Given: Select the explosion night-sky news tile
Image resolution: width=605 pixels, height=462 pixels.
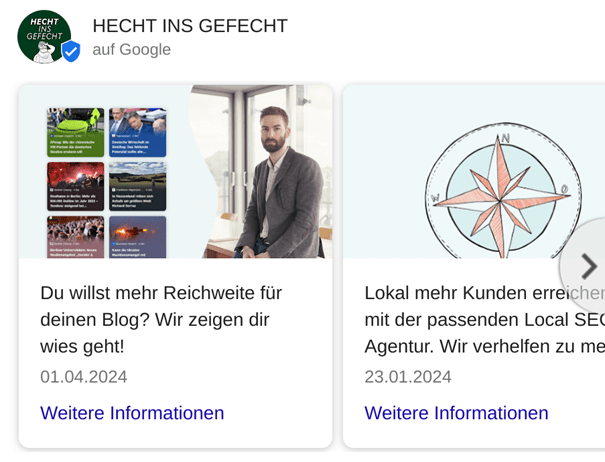Looking at the screenshot, I should 138,237.
